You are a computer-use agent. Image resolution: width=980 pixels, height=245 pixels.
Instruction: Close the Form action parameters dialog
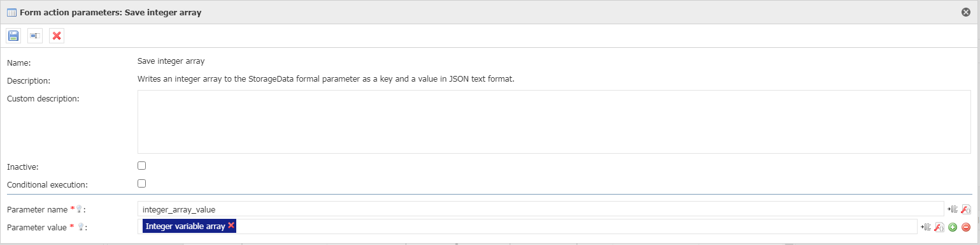click(966, 12)
